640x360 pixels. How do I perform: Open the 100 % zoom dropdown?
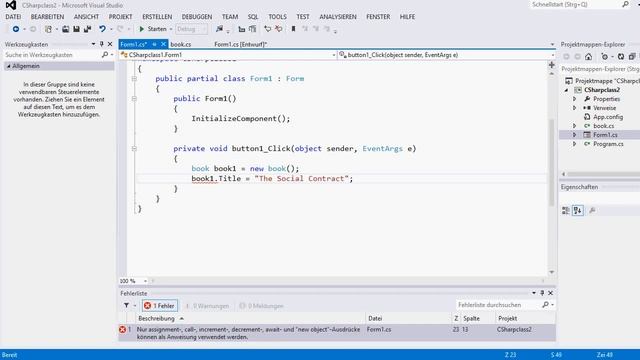click(x=133, y=281)
